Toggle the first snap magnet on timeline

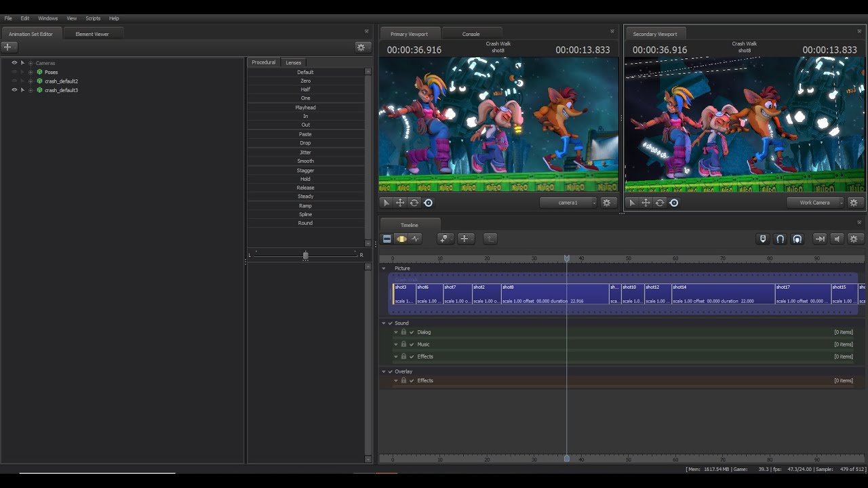(781, 239)
